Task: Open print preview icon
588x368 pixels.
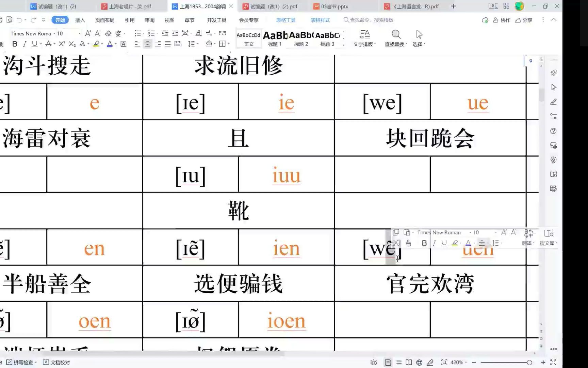Action: coord(10,20)
